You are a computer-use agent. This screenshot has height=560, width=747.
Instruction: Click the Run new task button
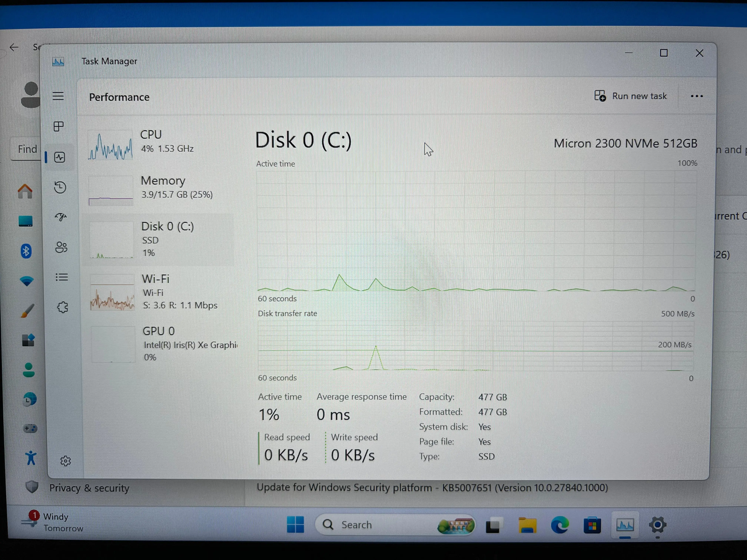click(630, 96)
